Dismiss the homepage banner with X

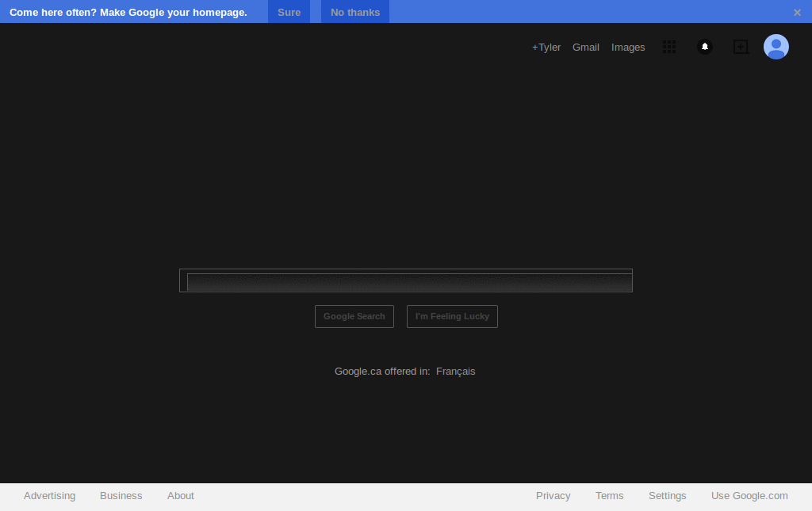[797, 13]
